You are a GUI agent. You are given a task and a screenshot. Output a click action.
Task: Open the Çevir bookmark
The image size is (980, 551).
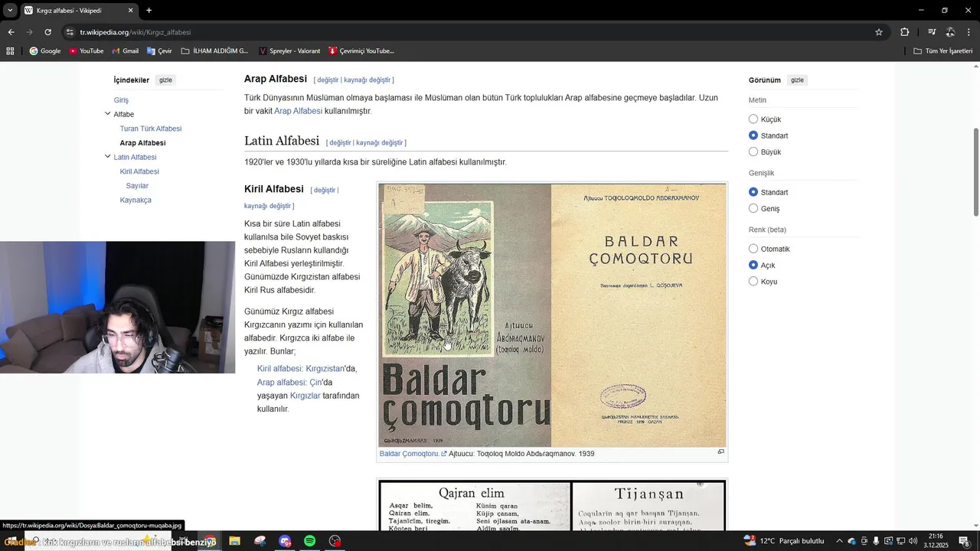159,51
